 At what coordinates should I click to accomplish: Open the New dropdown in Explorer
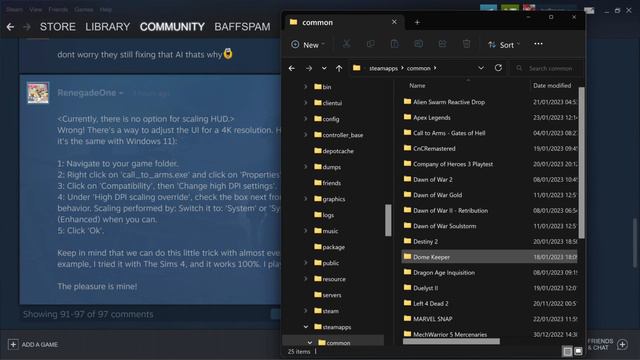[x=308, y=44]
